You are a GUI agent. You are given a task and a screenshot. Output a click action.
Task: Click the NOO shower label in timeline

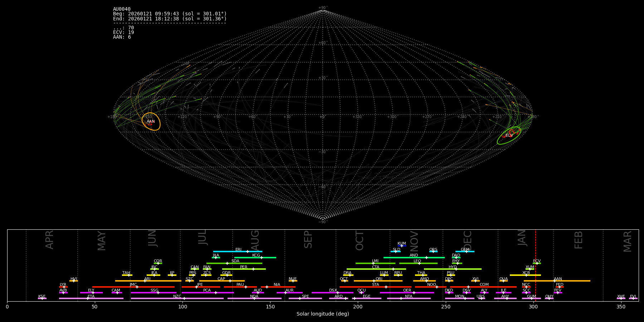click(431, 285)
